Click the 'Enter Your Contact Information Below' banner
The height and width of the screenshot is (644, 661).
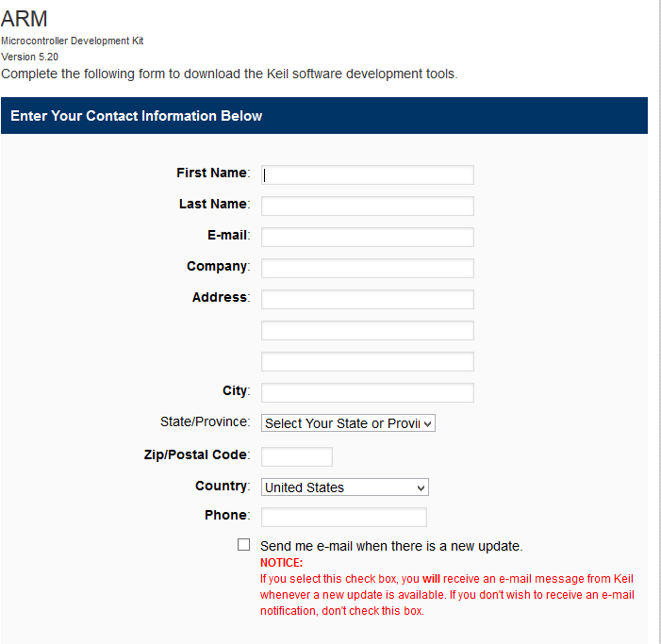(x=324, y=116)
